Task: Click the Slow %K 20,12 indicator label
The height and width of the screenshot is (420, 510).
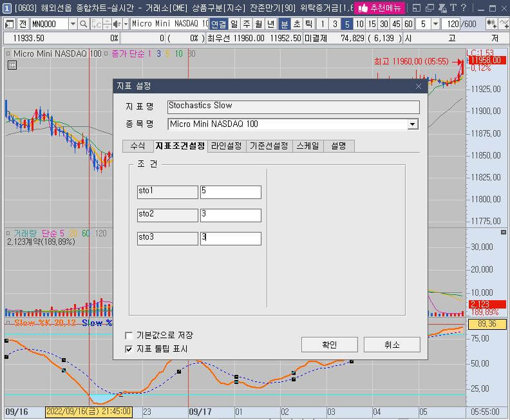Action: coord(45,323)
